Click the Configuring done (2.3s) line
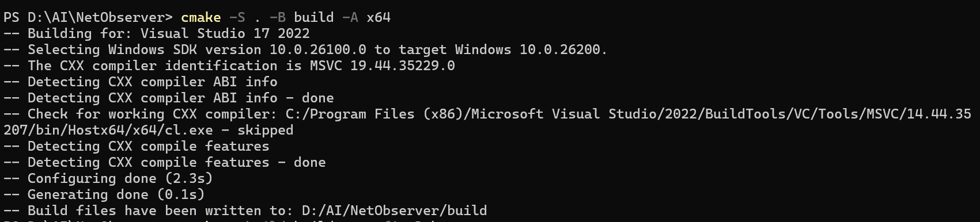 tap(108, 178)
